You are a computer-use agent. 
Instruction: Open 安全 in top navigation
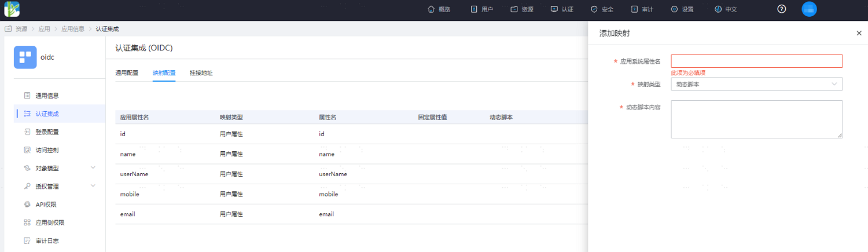[608, 9]
